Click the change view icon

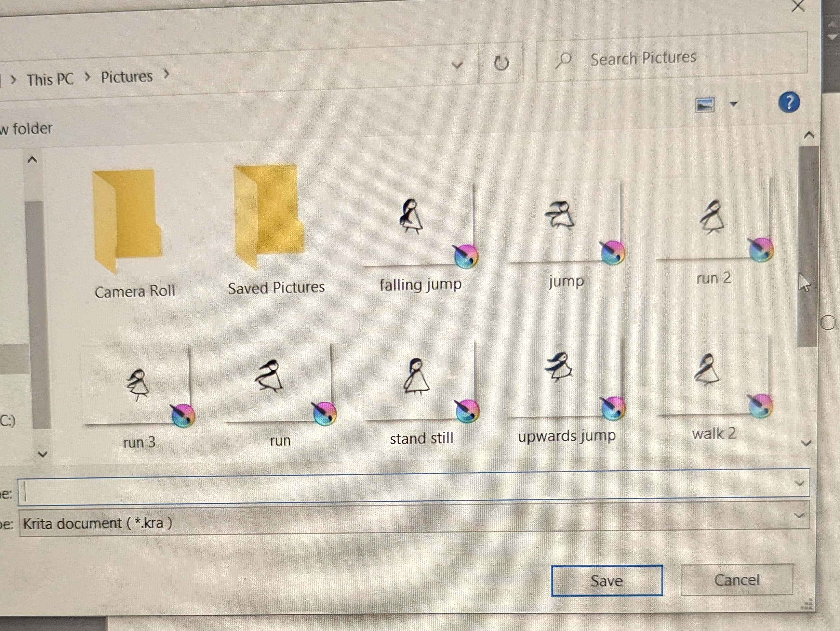pos(704,105)
